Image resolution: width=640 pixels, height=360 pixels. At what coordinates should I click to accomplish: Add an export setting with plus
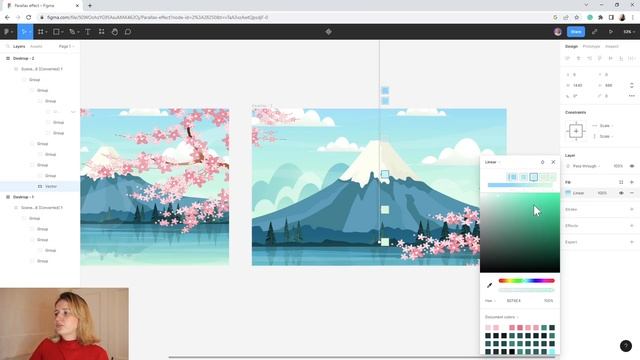coord(632,242)
